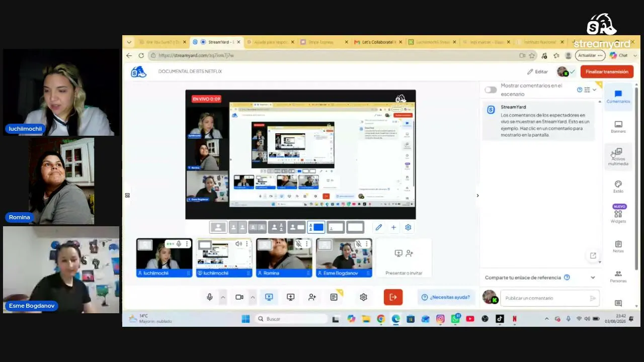Select the fifth layout with the large screen
Image resolution: width=644 pixels, height=362 pixels.
tap(296, 227)
